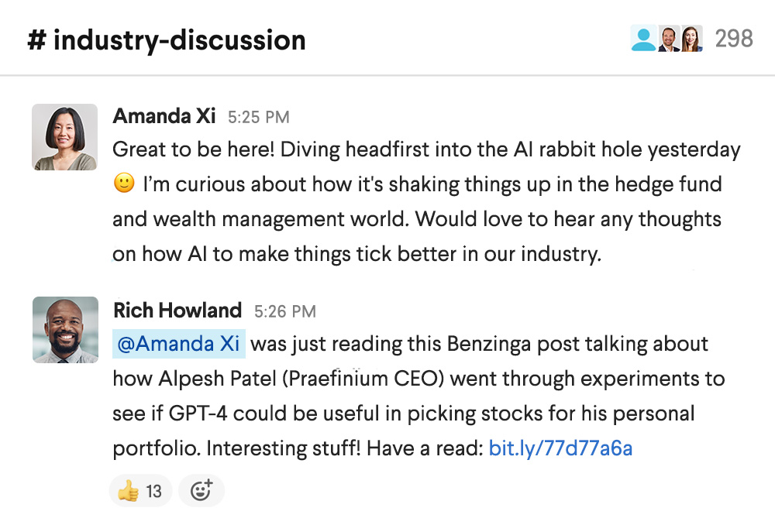Click the Rich Howland sender name
Viewport: 775px width, 532px height.
coord(177,311)
